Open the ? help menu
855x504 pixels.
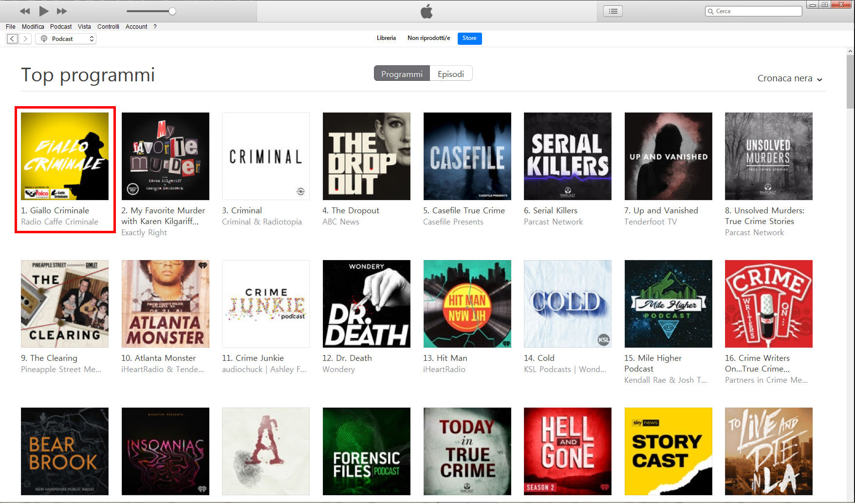point(155,27)
